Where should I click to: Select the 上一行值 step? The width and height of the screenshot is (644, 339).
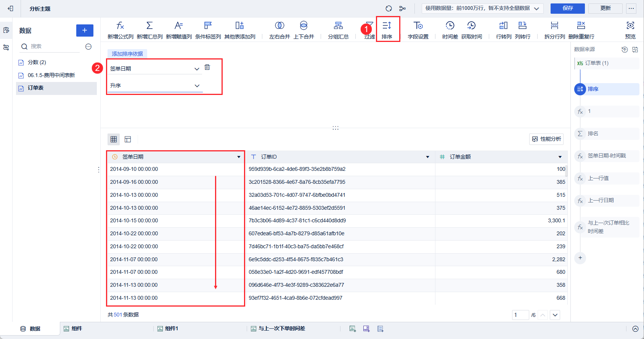pyautogui.click(x=607, y=178)
